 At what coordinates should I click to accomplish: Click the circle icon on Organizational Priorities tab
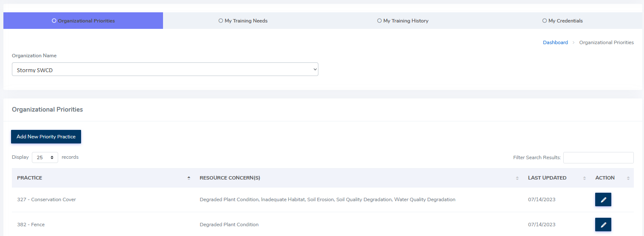pos(54,20)
